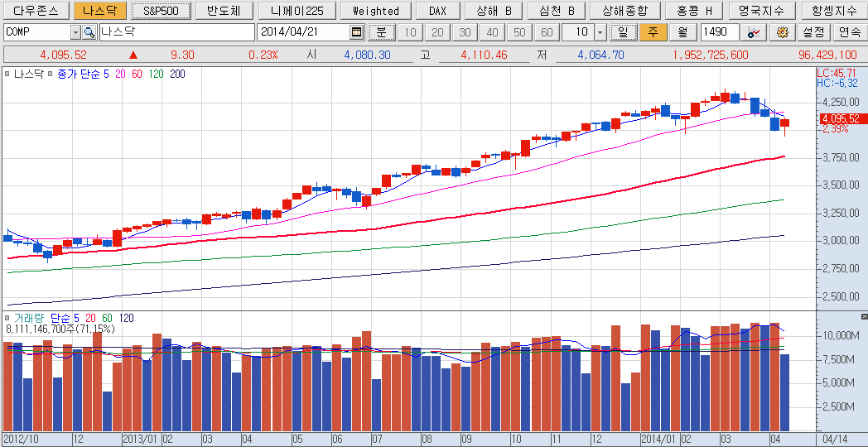Viewport: 868px width, 447px height.
Task: Toggle the 분 minute chart button
Action: click(x=382, y=32)
